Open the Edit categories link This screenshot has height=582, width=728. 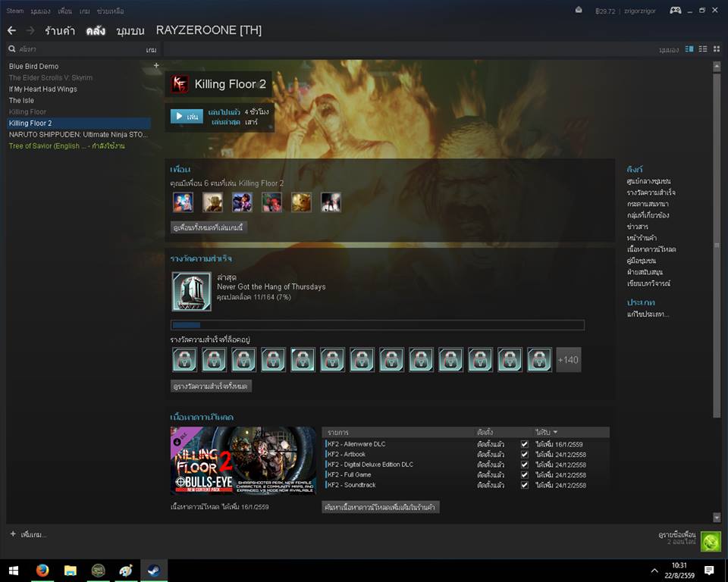coord(648,314)
